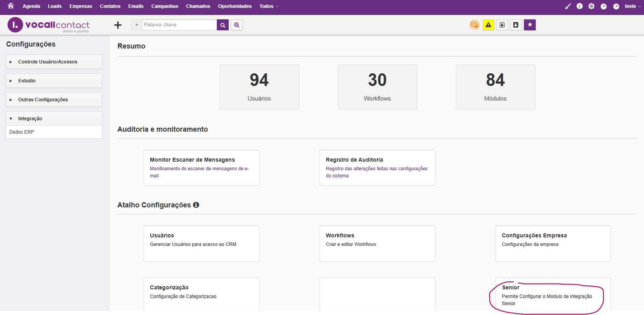This screenshot has width=644, height=315.
Task: Click the yellow warning alert icon
Action: pyautogui.click(x=489, y=25)
